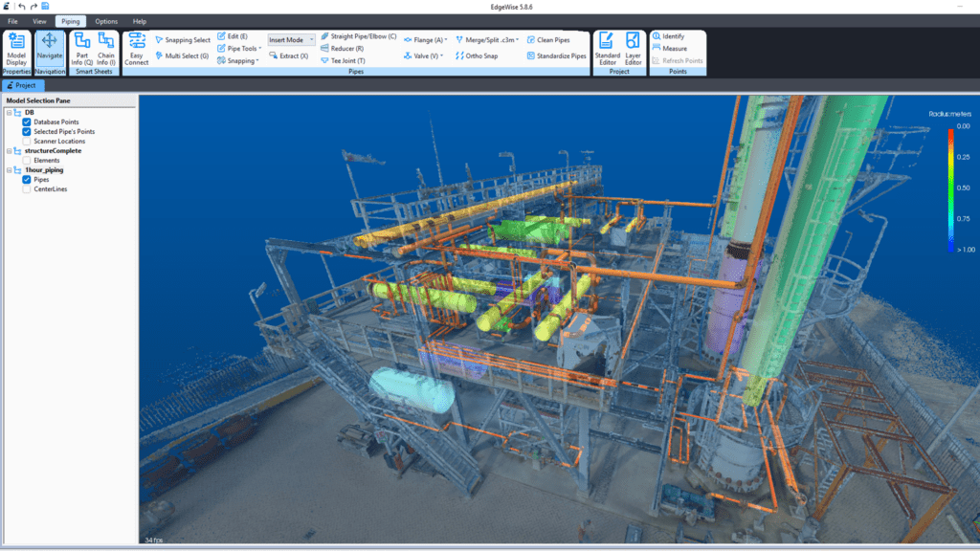Viewport: 980px width, 551px height.
Task: Collapse the structureComplete tree node
Action: [x=9, y=151]
